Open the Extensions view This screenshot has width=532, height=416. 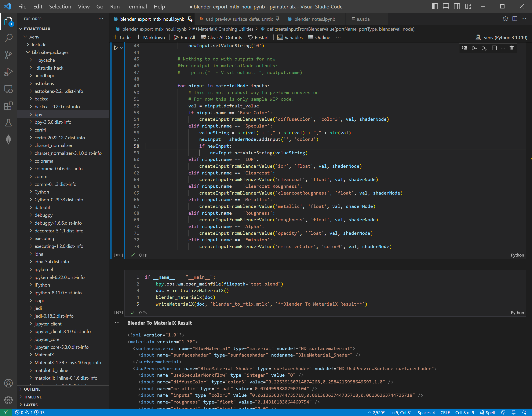click(x=8, y=106)
